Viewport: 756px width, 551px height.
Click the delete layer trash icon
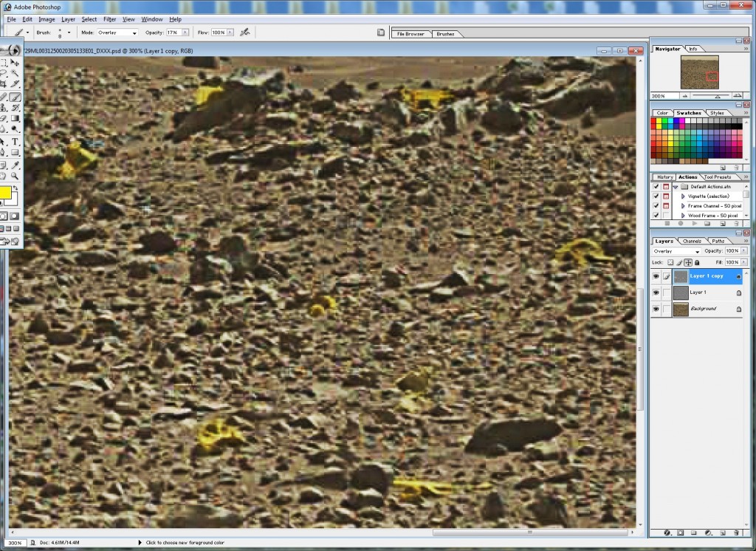[x=738, y=532]
